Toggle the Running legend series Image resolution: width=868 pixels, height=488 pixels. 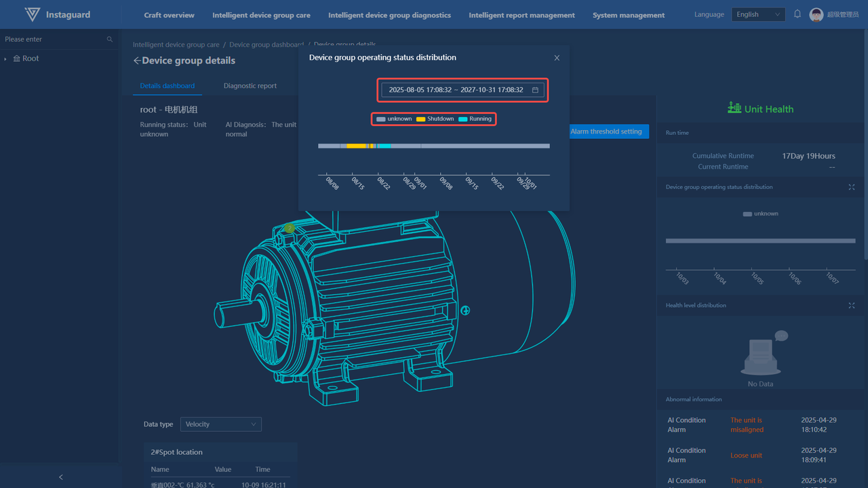pos(475,119)
